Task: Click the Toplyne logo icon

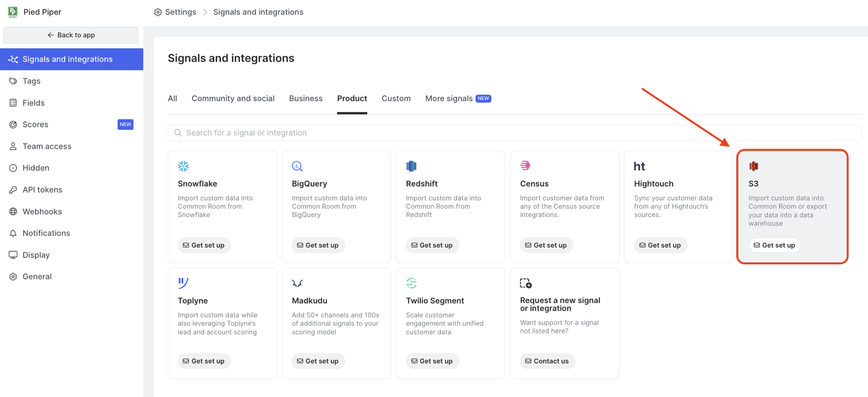Action: [x=183, y=282]
